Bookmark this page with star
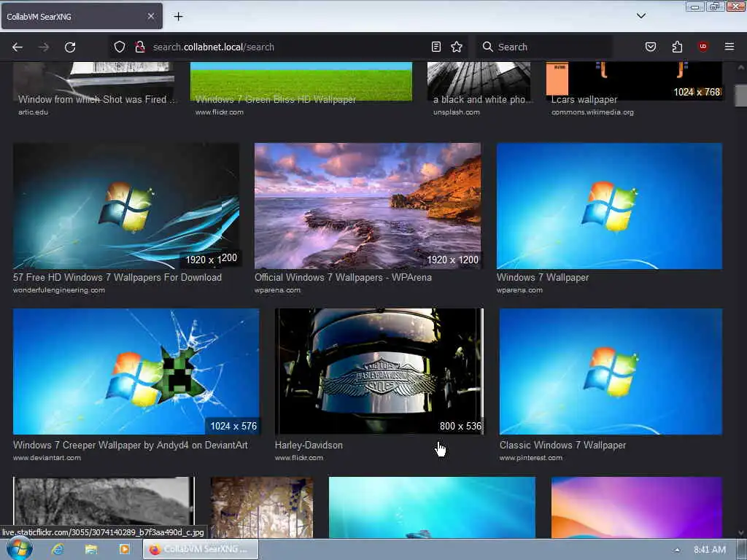This screenshot has height=560, width=747. [x=457, y=47]
